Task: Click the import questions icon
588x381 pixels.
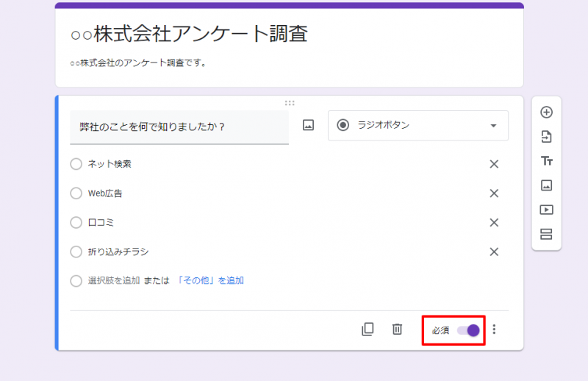Action: pyautogui.click(x=546, y=137)
